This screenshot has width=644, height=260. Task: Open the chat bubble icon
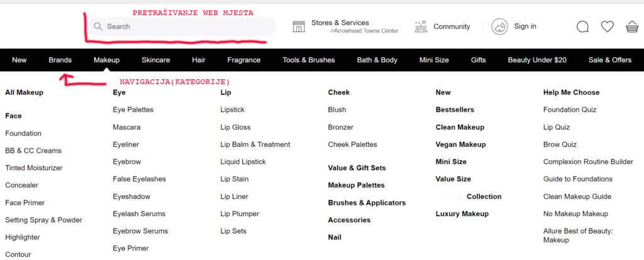tap(582, 26)
